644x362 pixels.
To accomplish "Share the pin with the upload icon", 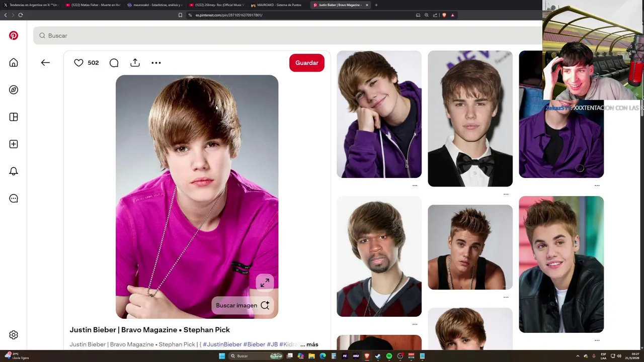I will pos(135,63).
